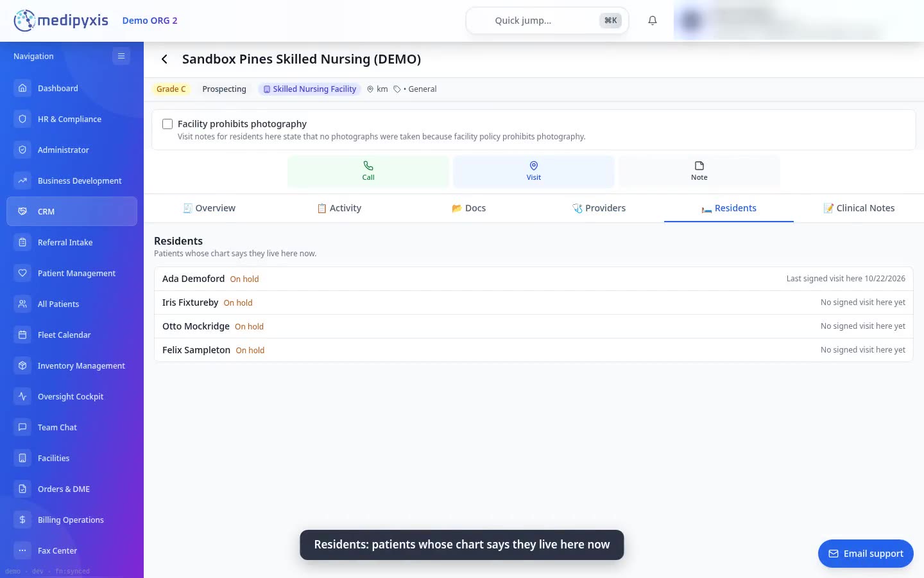
Task: Open Business Development trend icon
Action: click(22, 180)
